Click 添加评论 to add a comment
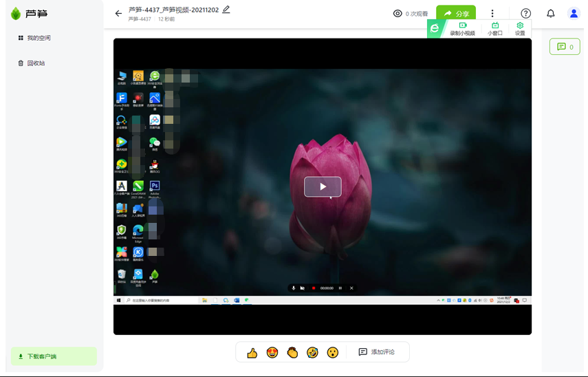 [x=376, y=352]
